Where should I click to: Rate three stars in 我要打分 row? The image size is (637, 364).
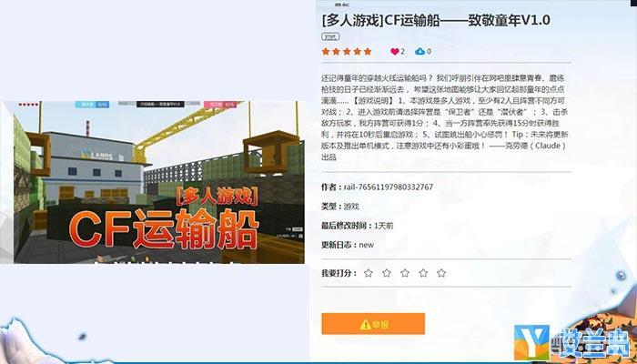tap(405, 273)
